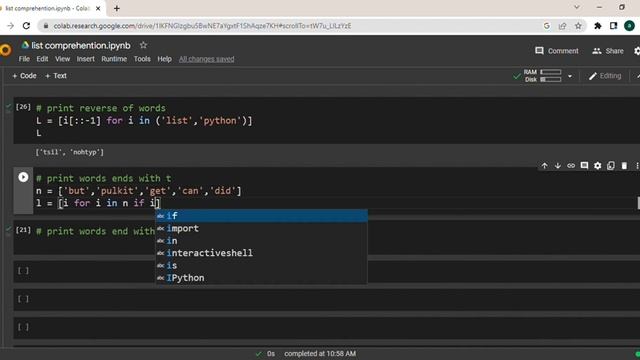Select 'import' autocomplete suggestion

(262, 229)
